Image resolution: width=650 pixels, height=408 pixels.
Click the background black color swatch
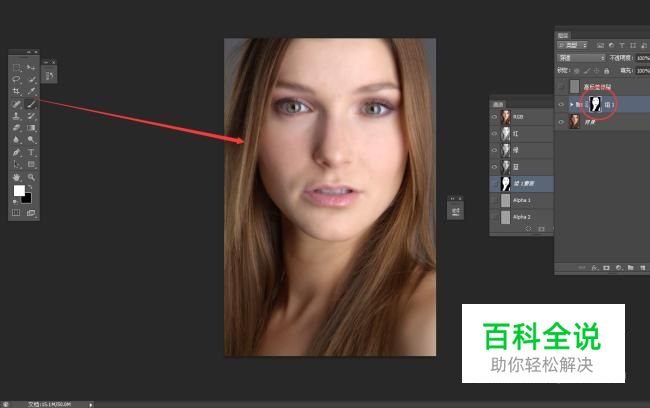(27, 199)
